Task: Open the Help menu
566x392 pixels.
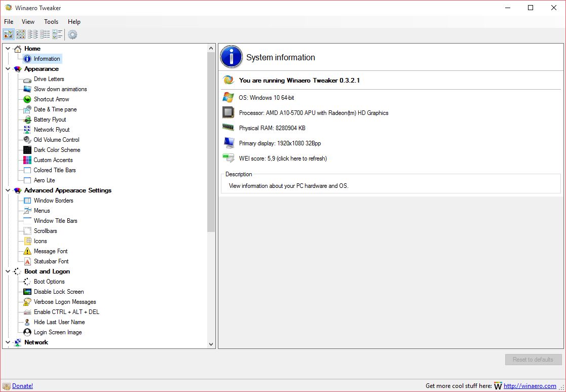Action: tap(74, 22)
